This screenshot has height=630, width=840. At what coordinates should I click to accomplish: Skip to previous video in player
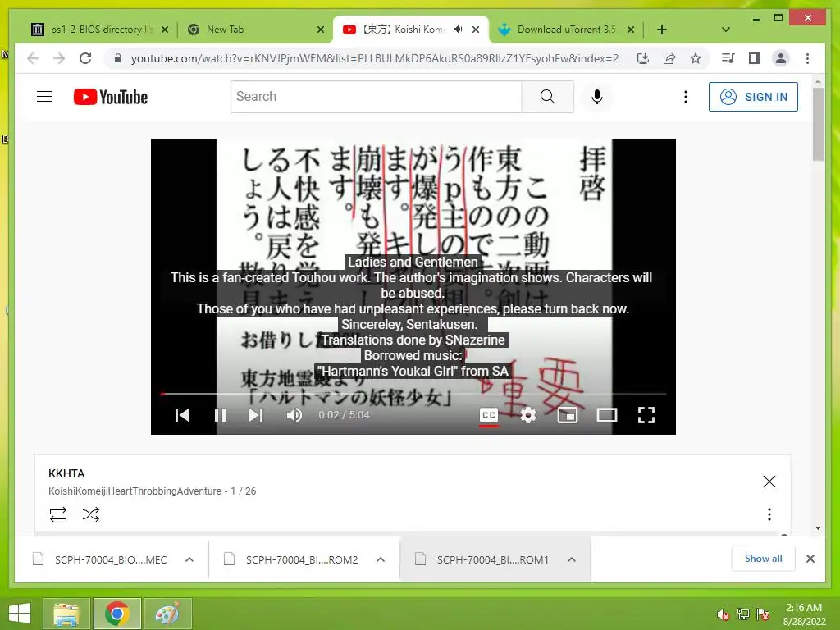point(182,415)
